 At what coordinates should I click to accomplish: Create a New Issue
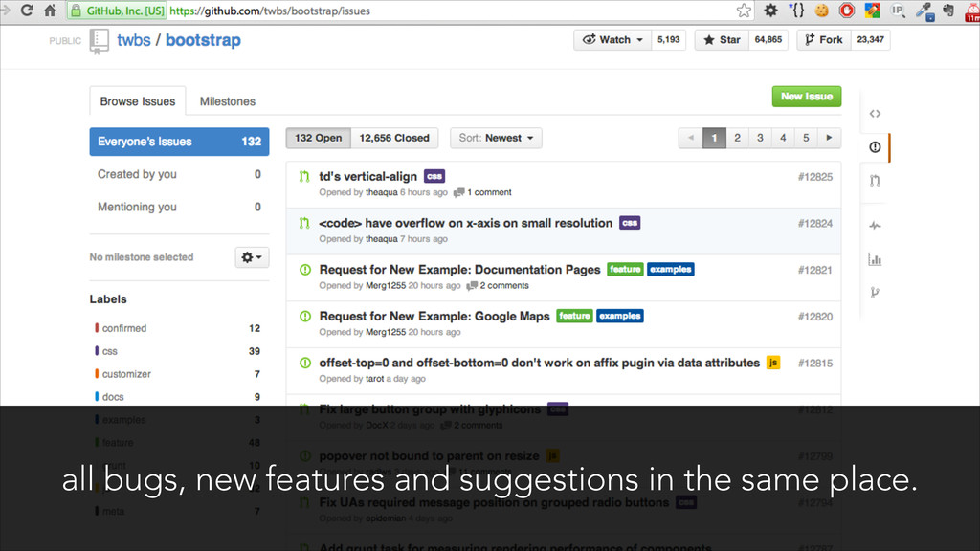[x=806, y=97]
